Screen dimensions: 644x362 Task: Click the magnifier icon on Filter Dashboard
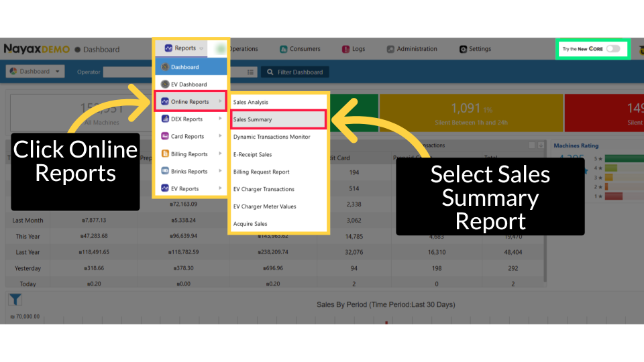270,72
